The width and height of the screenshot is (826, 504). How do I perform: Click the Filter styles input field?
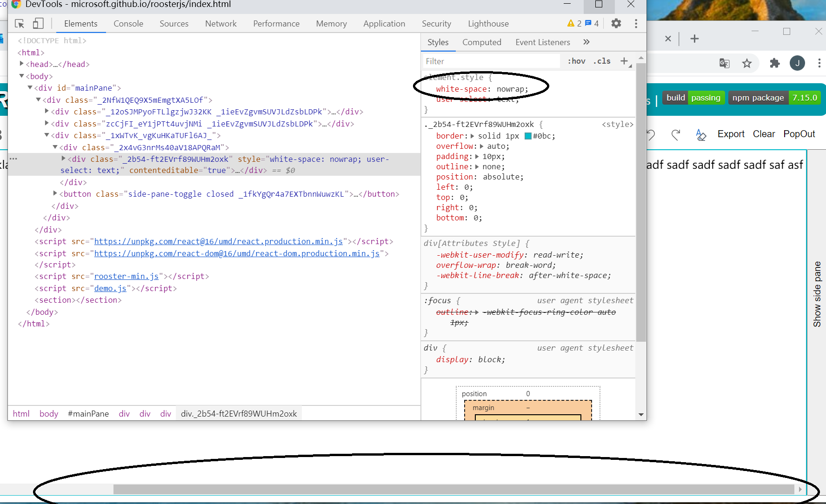coord(491,61)
